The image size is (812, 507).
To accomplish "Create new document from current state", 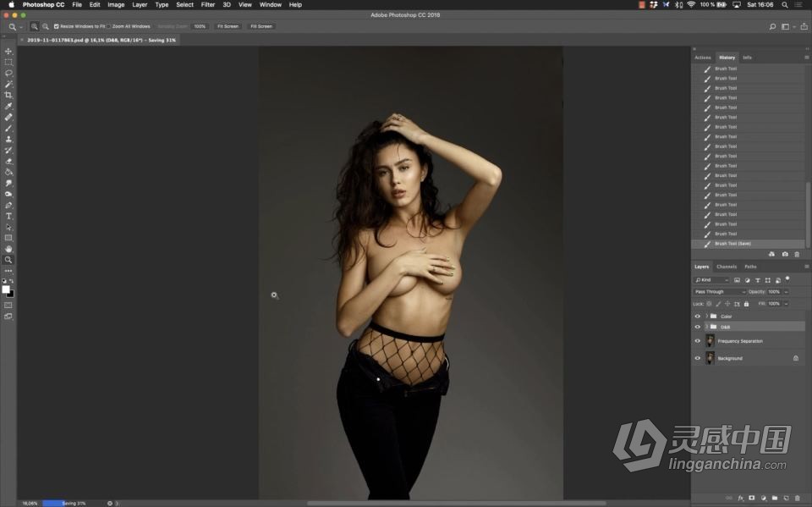I will (771, 254).
